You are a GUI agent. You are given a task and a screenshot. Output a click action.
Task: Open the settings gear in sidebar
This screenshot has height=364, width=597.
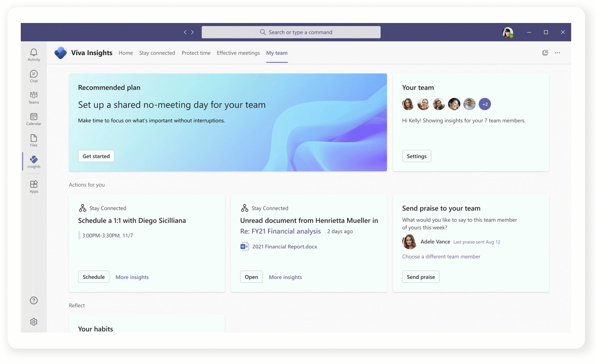coord(34,321)
